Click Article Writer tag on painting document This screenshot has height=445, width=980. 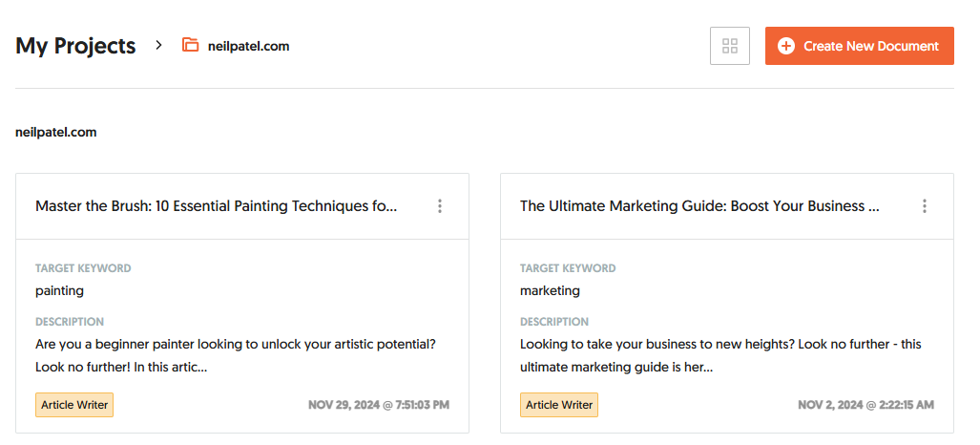pyautogui.click(x=74, y=405)
